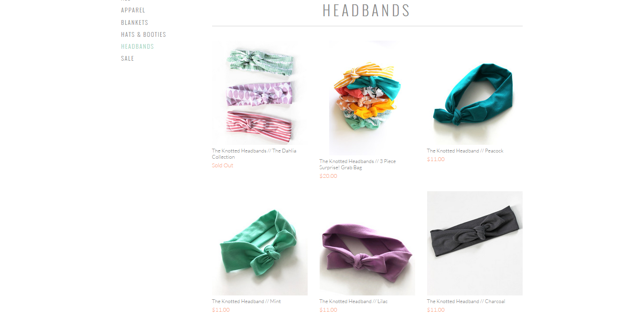Image resolution: width=644 pixels, height=316 pixels.
Task: Select the Headbands category link
Action: pyautogui.click(x=137, y=46)
